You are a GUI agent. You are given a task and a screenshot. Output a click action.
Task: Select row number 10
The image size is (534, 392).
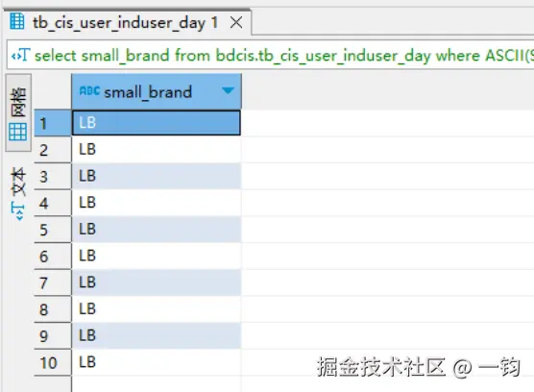pyautogui.click(x=53, y=362)
